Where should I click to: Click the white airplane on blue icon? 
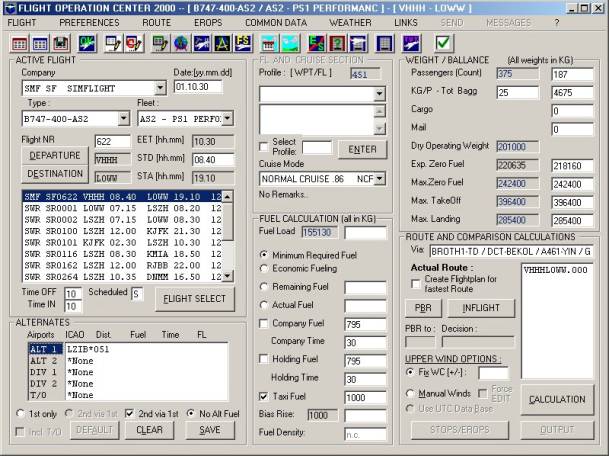pos(201,44)
